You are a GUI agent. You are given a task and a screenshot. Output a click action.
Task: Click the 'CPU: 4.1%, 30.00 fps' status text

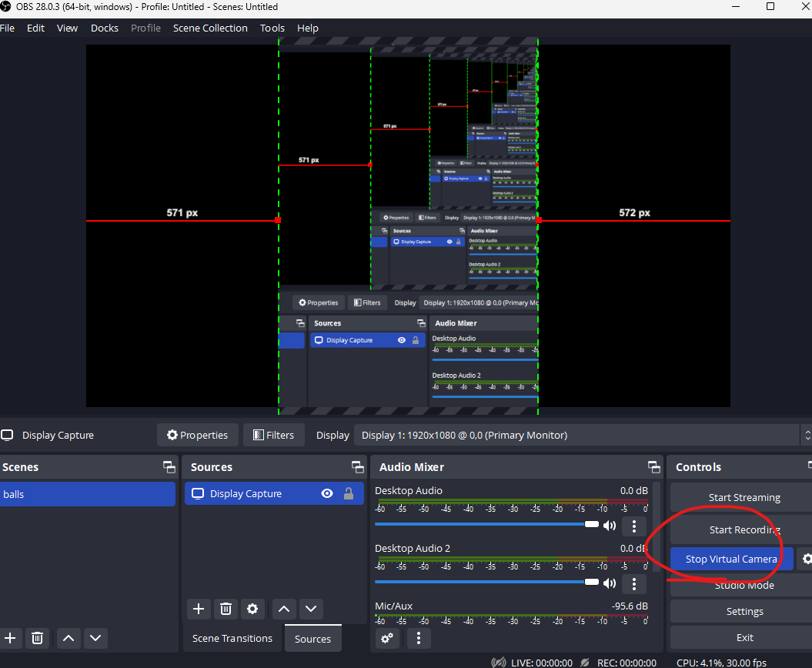[x=721, y=663]
